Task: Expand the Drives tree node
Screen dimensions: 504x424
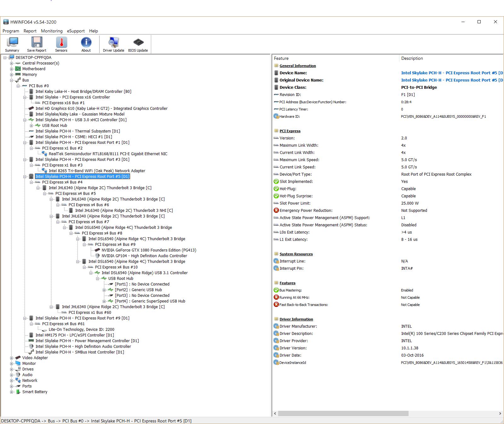Action: click(x=11, y=369)
